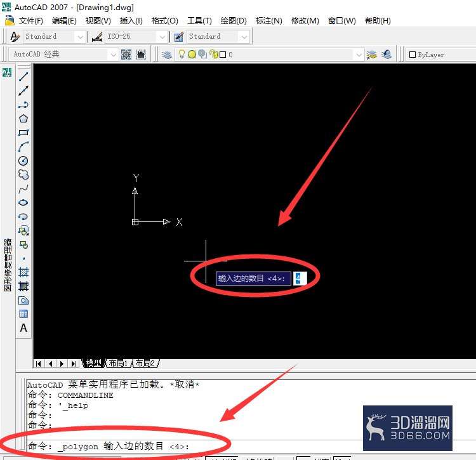Viewport: 476px width, 460px height.
Task: Go to next layout tab arrow
Action: pos(62,364)
